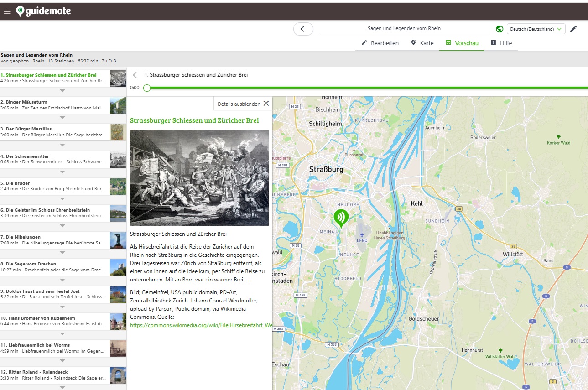Switch to the Bearbeiten tab
Viewport: 588px width, 390px height.
click(x=380, y=43)
